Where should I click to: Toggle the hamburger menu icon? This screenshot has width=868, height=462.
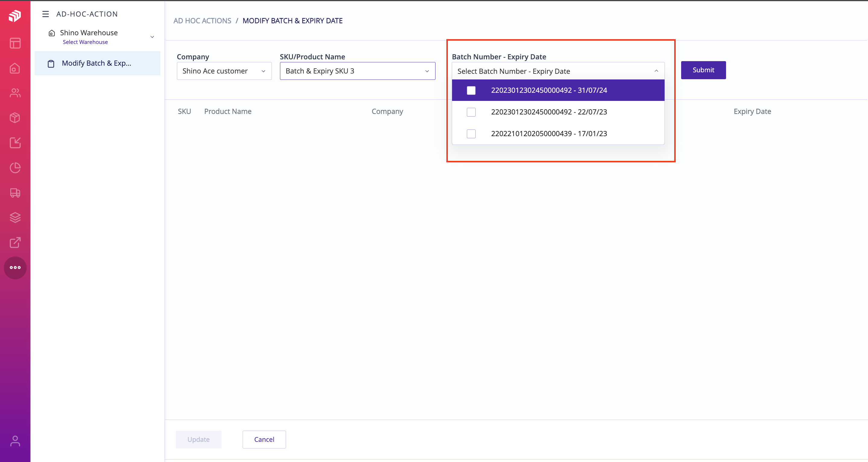tap(46, 14)
